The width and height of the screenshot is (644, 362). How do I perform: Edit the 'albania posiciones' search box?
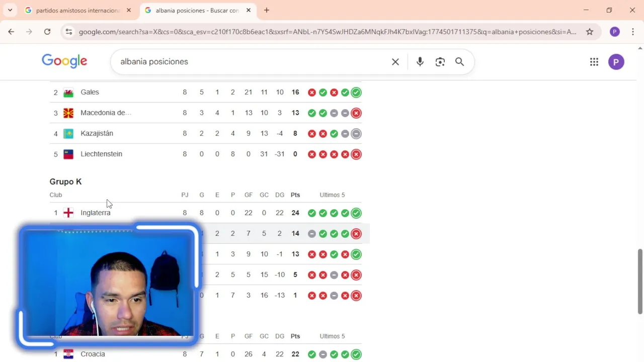[x=252, y=61]
